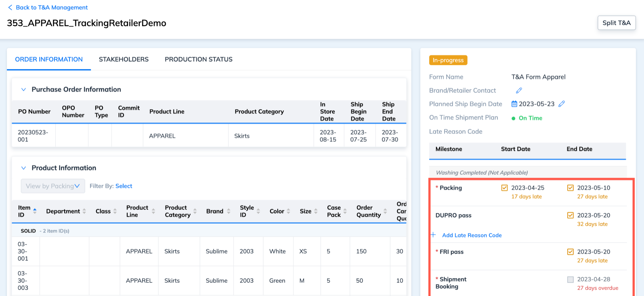Toggle Packing start date checkbox 2023-04-25
The image size is (644, 296).
[504, 188]
